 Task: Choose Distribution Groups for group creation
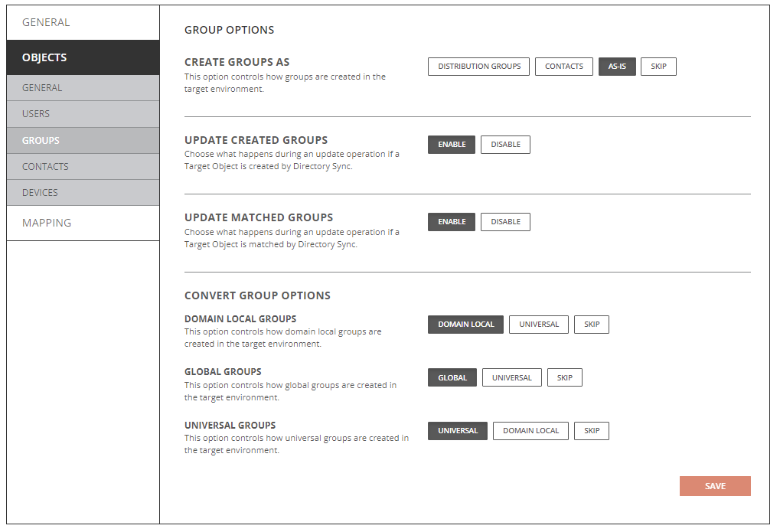pyautogui.click(x=479, y=67)
